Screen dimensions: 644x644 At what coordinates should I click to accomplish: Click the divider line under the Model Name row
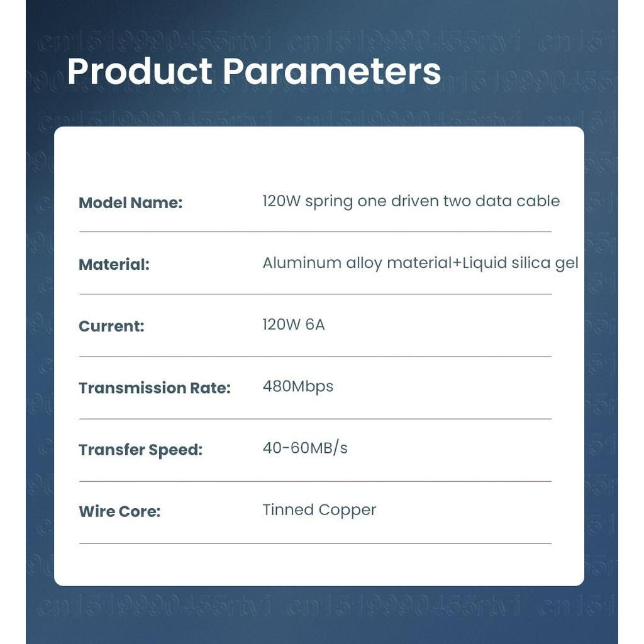pyautogui.click(x=315, y=232)
